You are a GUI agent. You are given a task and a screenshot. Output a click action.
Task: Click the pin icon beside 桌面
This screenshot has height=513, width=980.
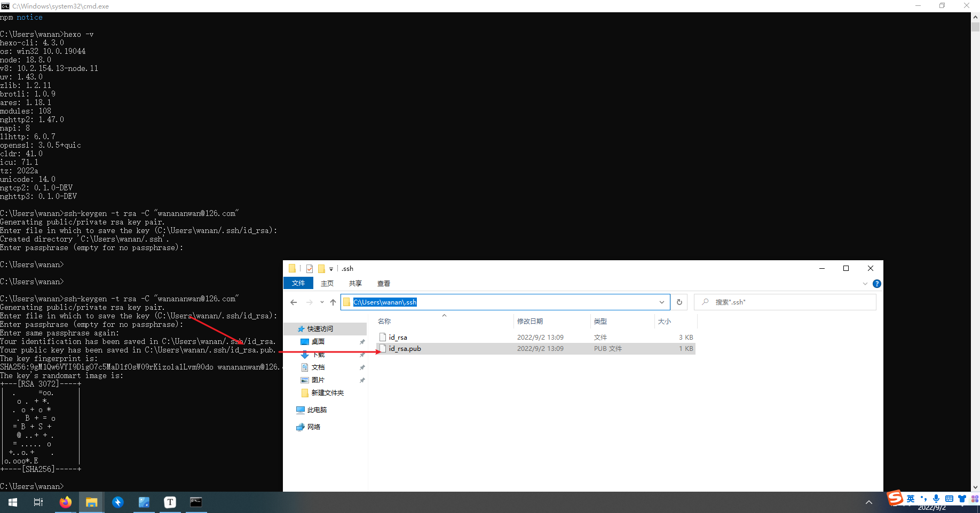pyautogui.click(x=362, y=342)
